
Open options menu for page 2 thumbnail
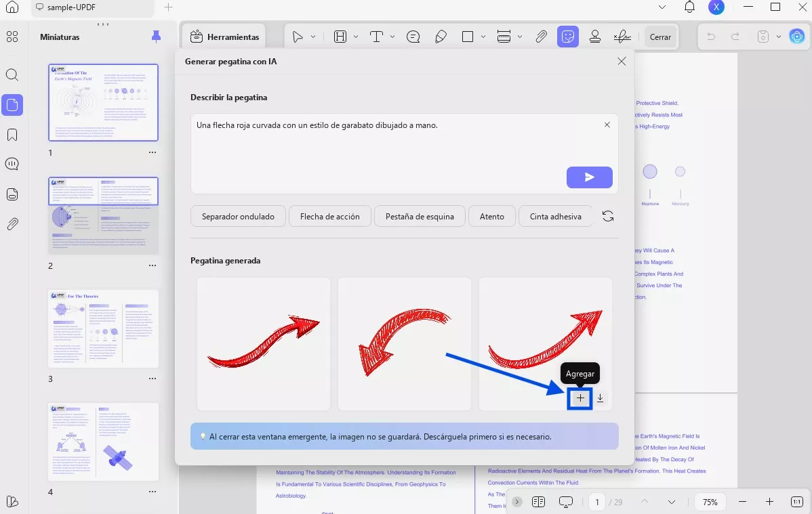[x=153, y=265]
